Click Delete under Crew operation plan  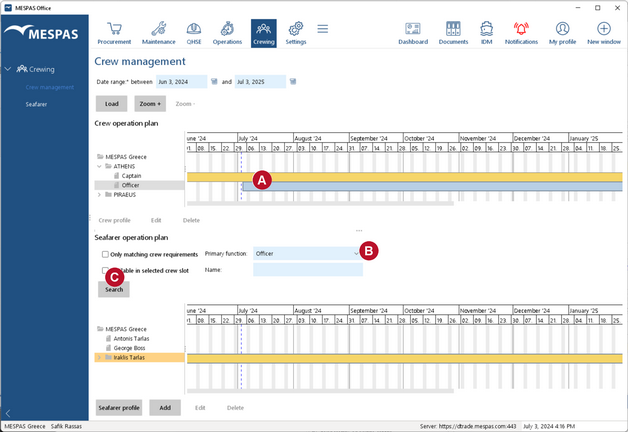point(191,220)
